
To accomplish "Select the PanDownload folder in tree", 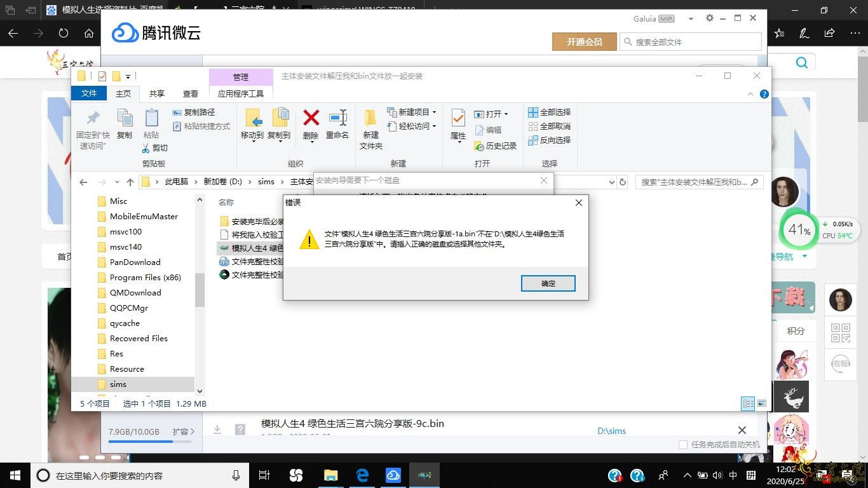I will pos(135,262).
